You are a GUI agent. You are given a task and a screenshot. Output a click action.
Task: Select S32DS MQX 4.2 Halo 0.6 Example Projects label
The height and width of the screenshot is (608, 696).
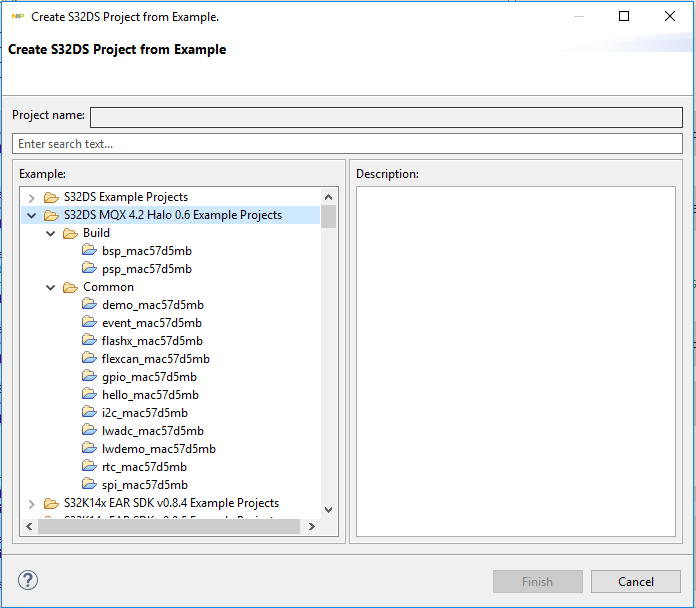click(x=173, y=215)
